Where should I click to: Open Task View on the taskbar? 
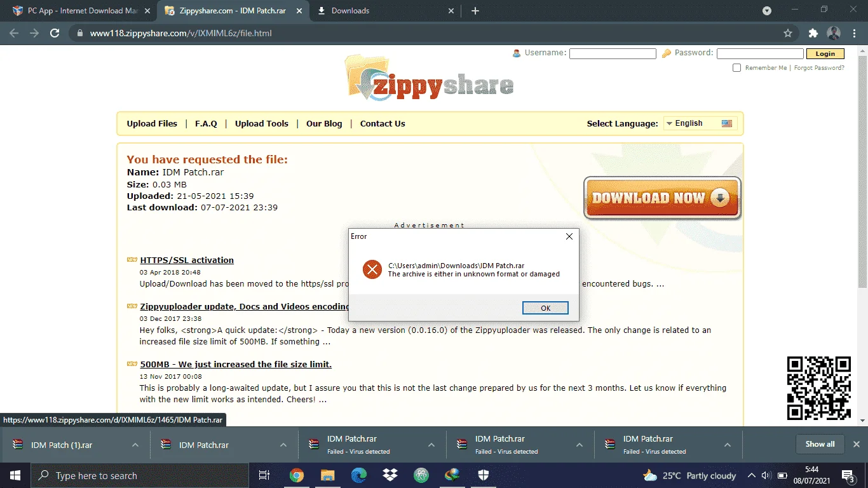[x=265, y=475]
